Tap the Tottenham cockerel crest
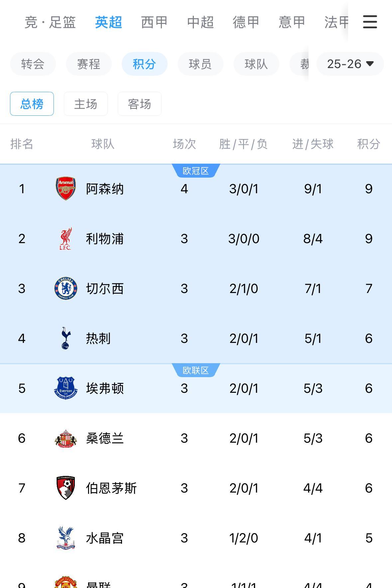 [x=65, y=338]
